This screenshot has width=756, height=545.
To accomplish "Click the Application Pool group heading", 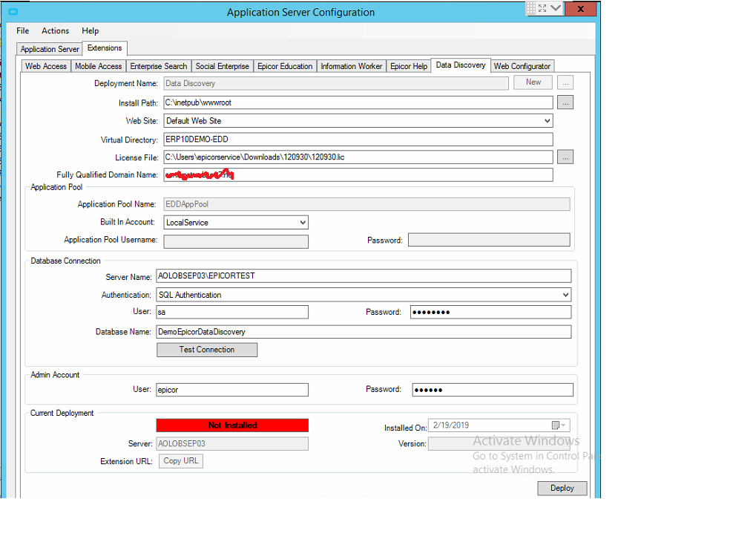I will pyautogui.click(x=56, y=187).
